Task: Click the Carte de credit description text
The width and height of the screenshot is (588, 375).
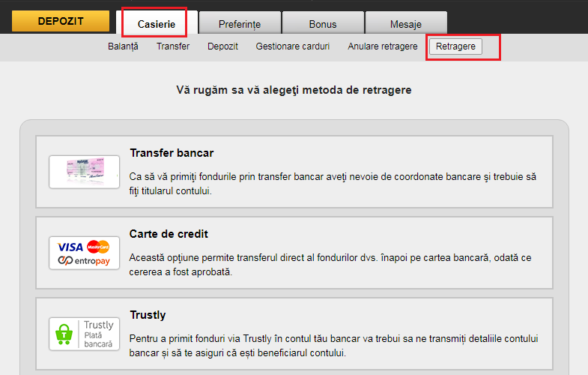Action: 330,265
